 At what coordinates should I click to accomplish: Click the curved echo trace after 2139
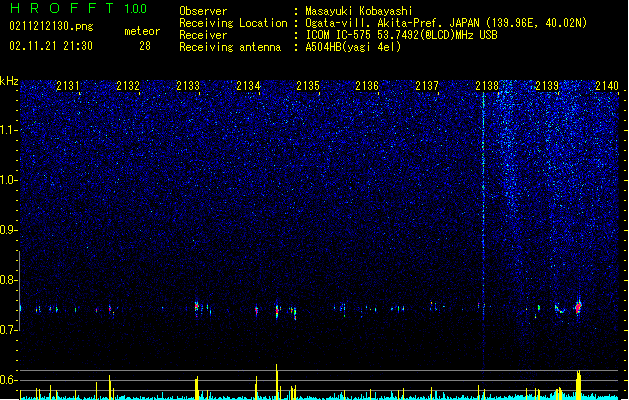point(561,309)
